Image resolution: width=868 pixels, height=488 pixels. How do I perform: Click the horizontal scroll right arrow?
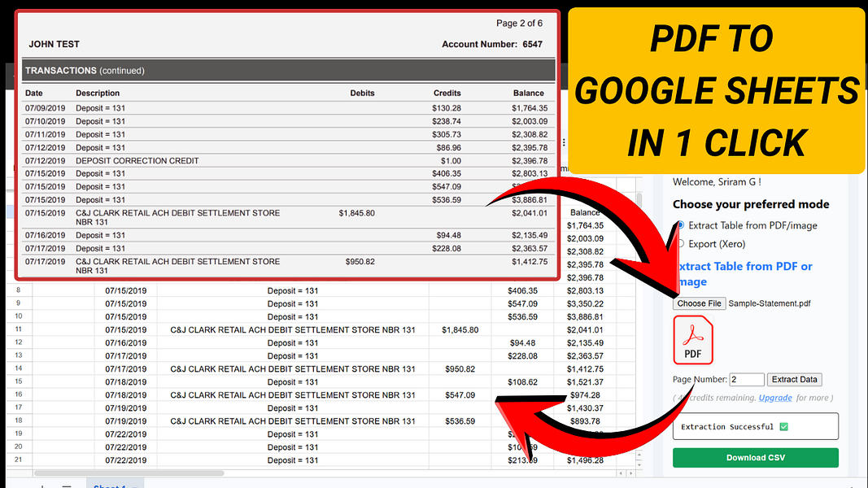coord(630,473)
